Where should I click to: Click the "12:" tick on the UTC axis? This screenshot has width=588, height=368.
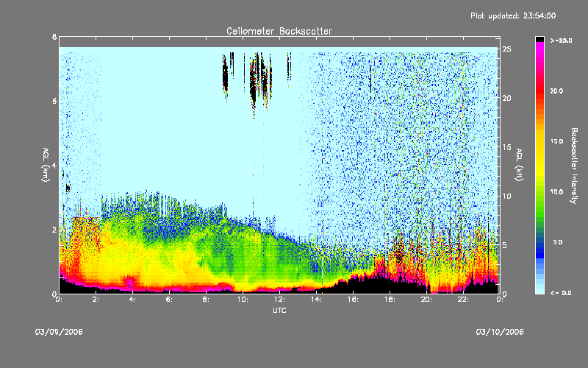(279, 300)
